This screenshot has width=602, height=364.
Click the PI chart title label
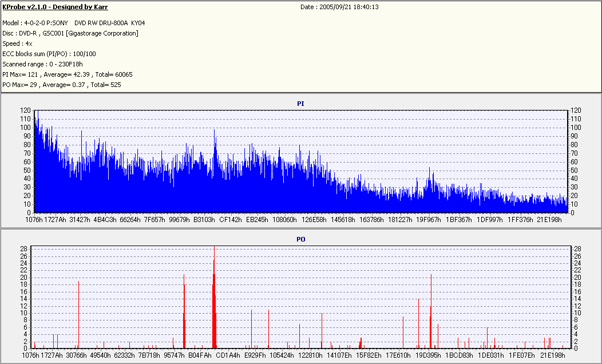pyautogui.click(x=300, y=104)
